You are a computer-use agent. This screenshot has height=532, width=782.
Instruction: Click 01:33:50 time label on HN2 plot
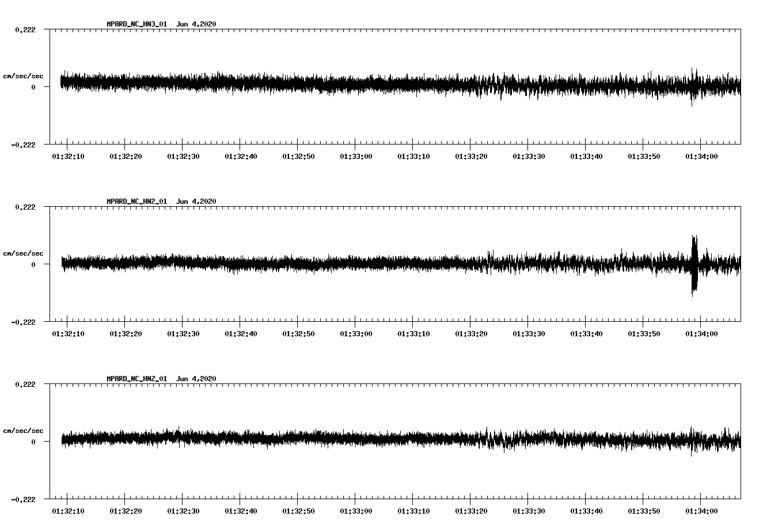coord(643,333)
